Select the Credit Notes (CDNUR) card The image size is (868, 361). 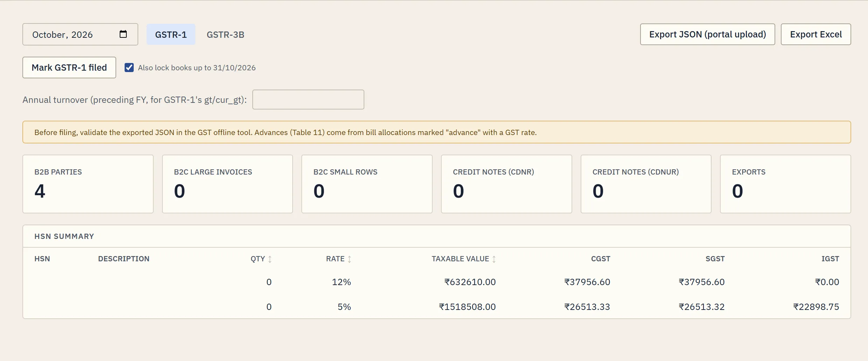[x=646, y=184]
